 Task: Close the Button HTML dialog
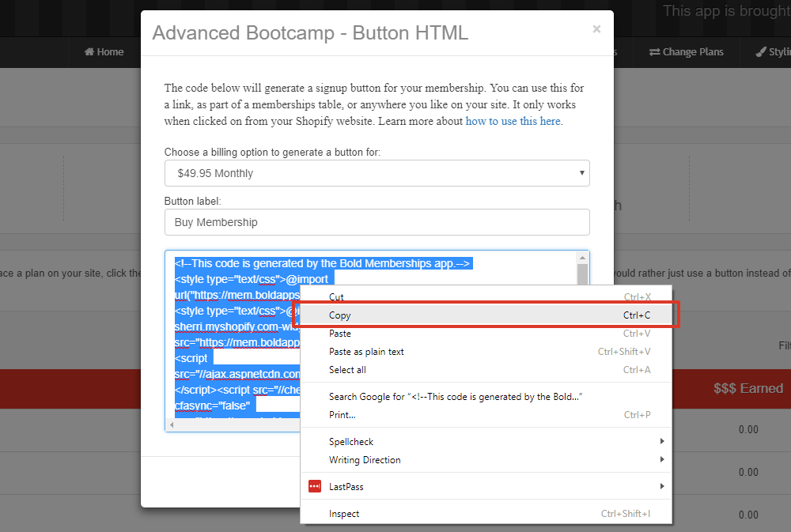[596, 29]
